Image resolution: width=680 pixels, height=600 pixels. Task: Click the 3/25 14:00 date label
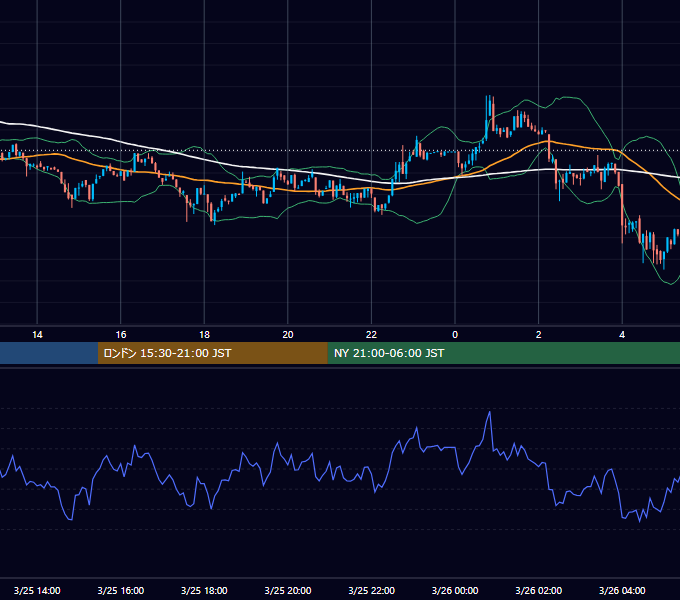click(x=37, y=590)
